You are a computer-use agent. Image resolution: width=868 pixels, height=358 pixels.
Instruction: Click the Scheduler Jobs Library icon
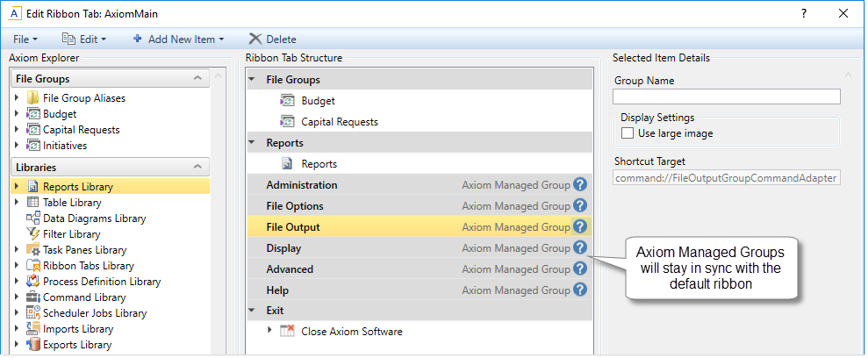coord(33,313)
